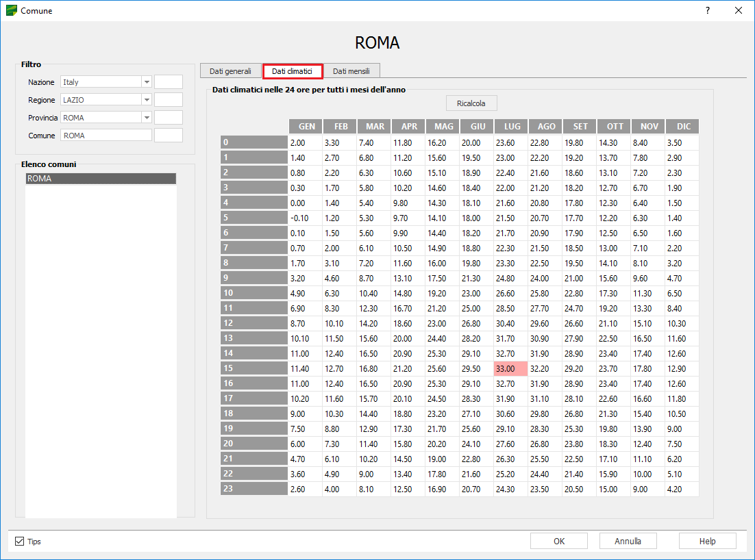Open the Nazione dropdown
Viewport: 755px width, 560px height.
tap(146, 82)
